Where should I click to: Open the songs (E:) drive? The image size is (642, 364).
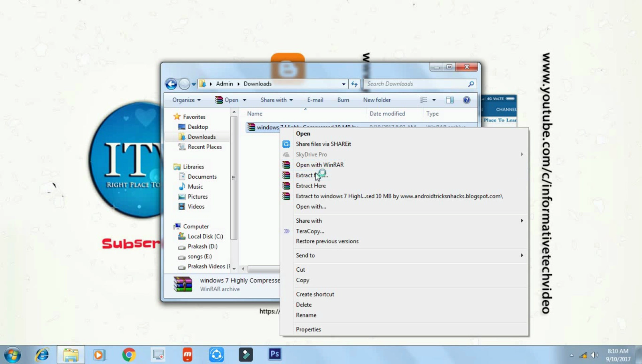point(195,256)
